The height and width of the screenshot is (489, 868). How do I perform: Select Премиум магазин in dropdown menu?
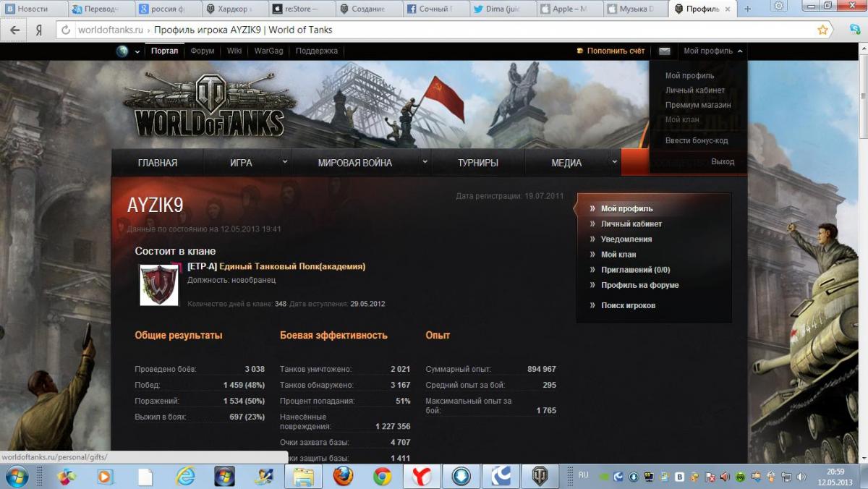pos(698,105)
